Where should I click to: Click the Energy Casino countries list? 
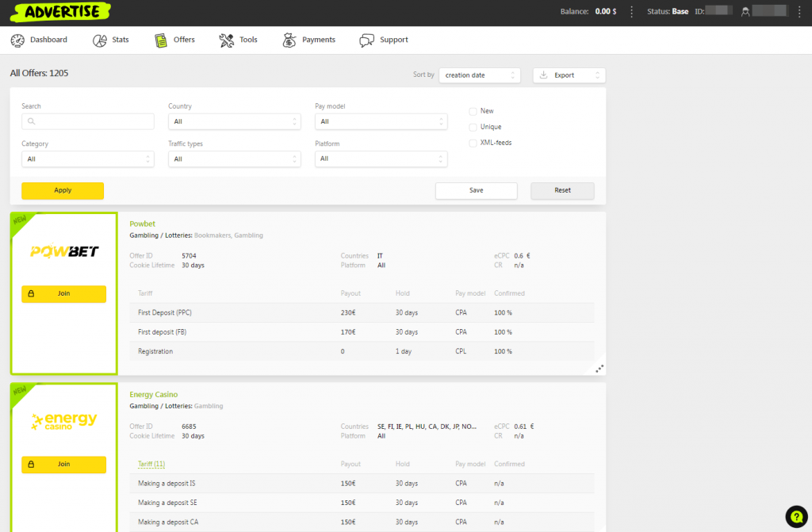(427, 427)
